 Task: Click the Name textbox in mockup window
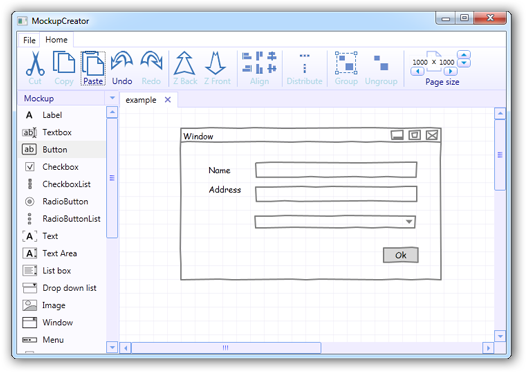coord(336,170)
